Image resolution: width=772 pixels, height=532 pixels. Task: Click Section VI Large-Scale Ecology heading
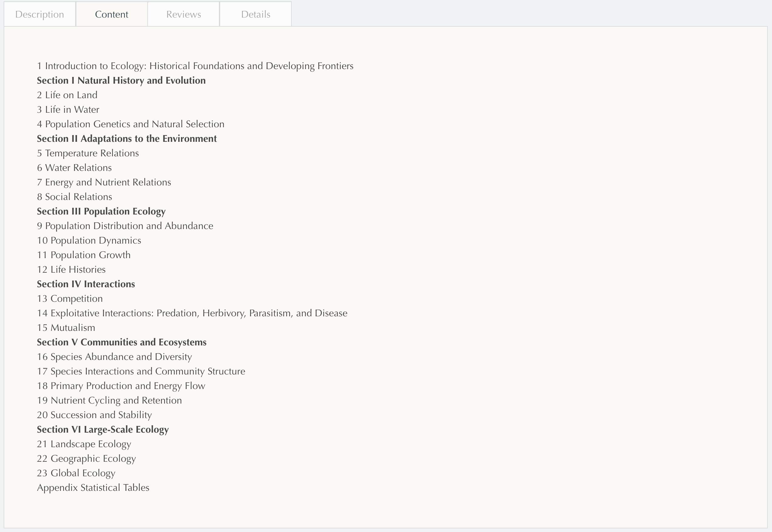103,430
